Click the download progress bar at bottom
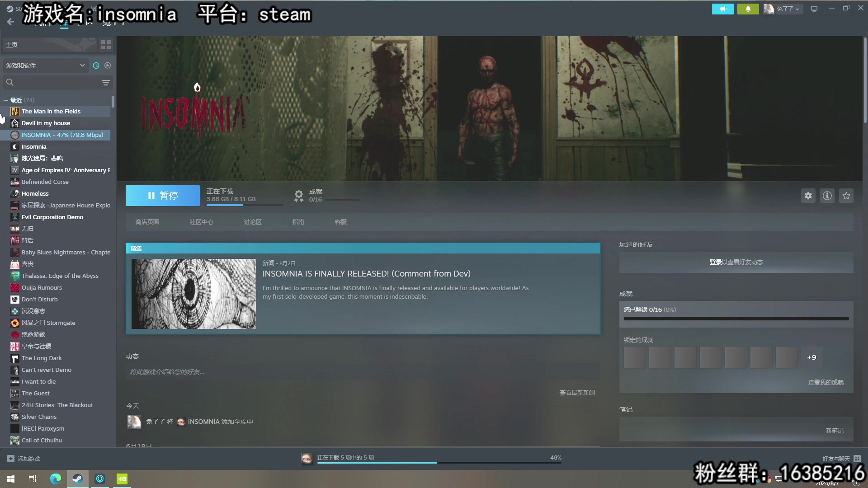Viewport: 868px width, 488px height. [439, 463]
